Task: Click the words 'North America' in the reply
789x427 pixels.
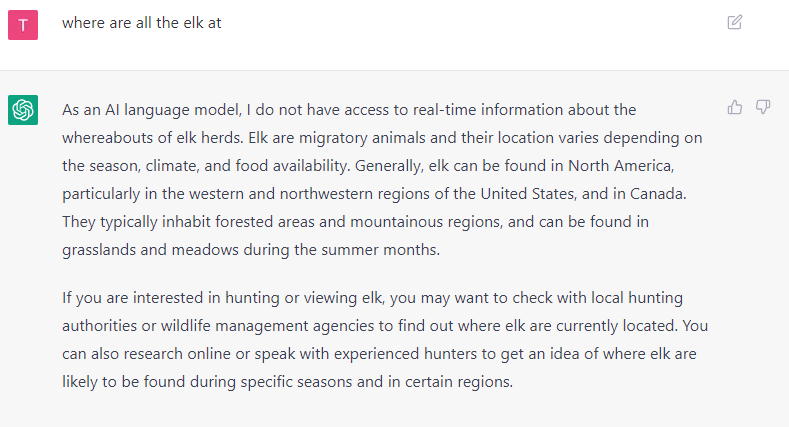Action: tap(620, 166)
